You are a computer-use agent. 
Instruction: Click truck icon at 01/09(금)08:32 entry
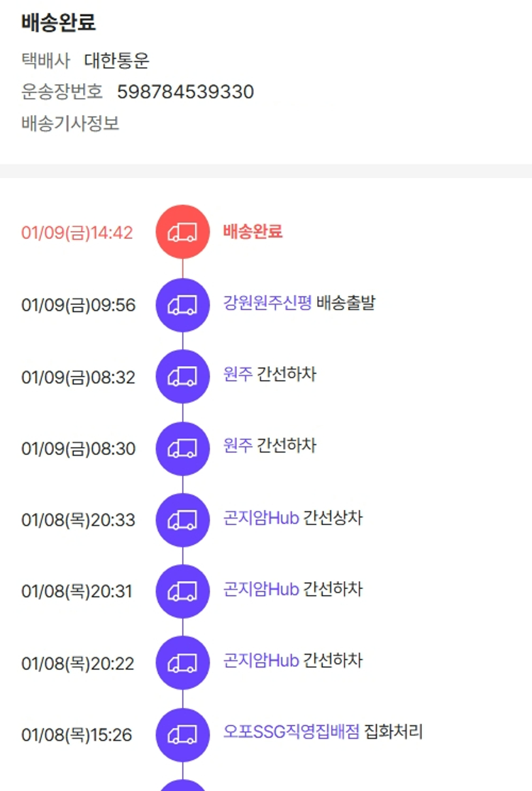pyautogui.click(x=182, y=377)
